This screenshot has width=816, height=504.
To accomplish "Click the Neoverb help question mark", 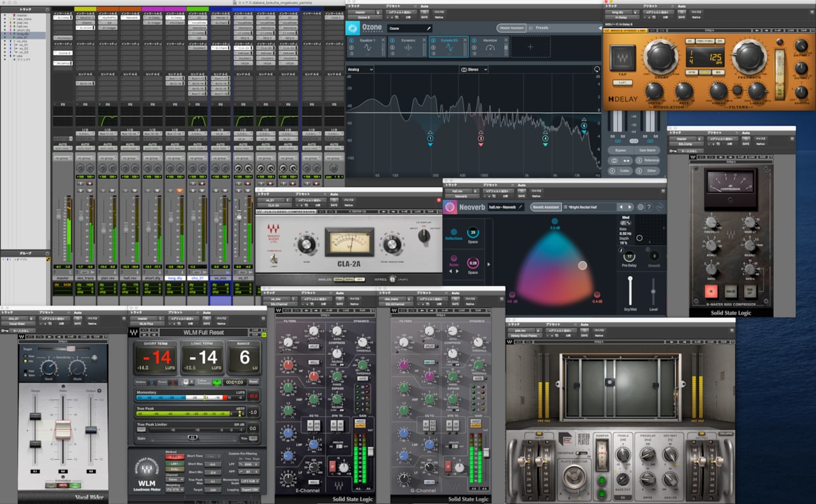I will (649, 207).
